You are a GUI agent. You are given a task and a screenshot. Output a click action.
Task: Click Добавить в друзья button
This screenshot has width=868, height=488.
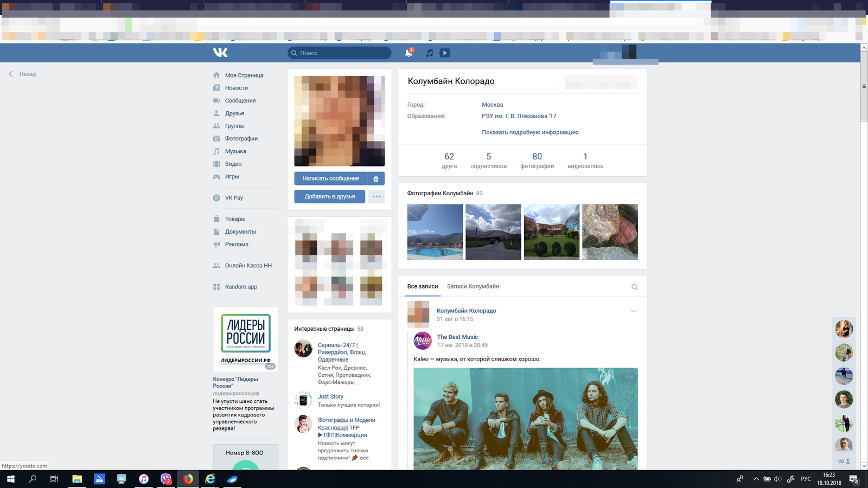330,196
